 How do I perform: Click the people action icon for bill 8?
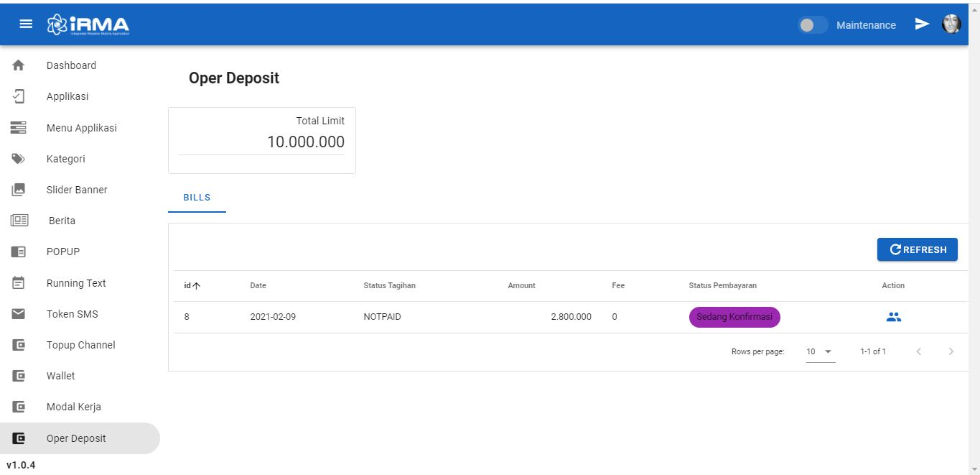pyautogui.click(x=893, y=317)
